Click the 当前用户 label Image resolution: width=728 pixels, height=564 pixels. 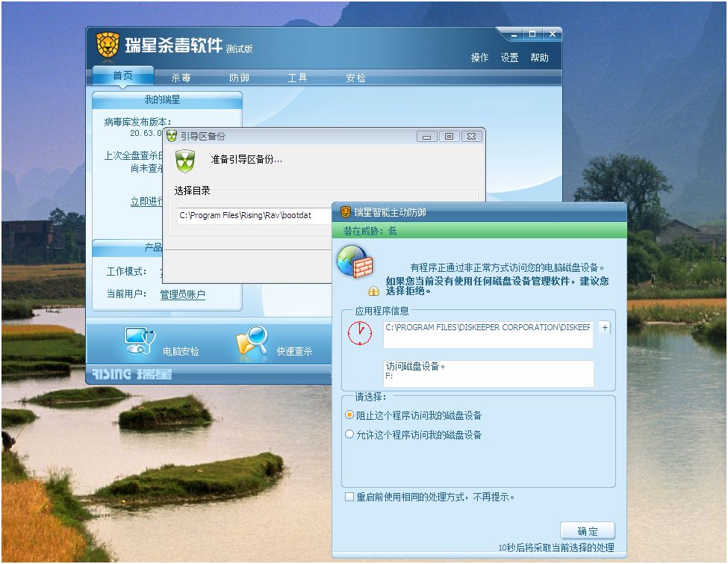click(x=126, y=294)
